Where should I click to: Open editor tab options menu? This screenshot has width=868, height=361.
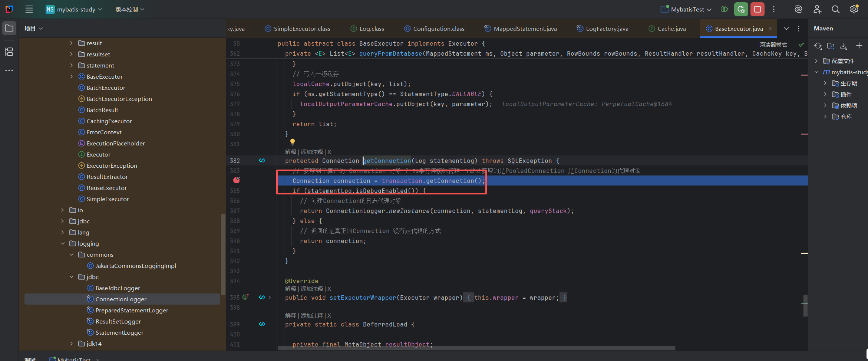coord(799,29)
